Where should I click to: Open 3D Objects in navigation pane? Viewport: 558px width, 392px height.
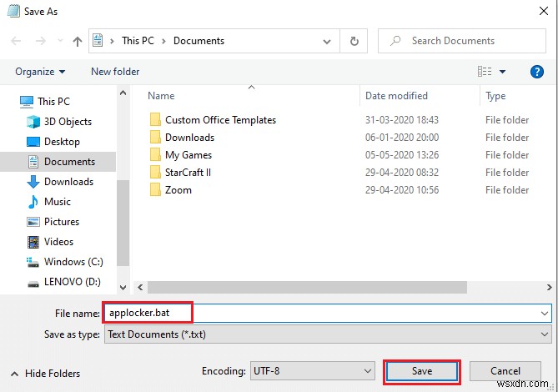pyautogui.click(x=68, y=122)
